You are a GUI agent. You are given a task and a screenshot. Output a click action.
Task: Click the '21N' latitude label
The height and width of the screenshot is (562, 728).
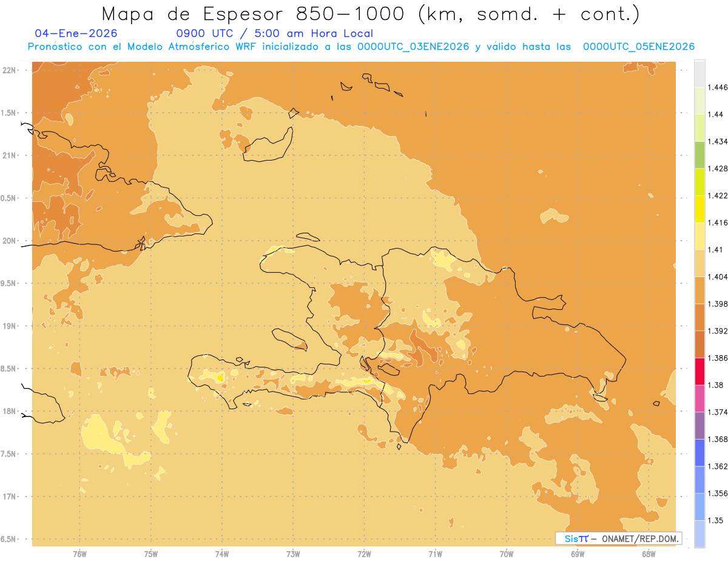(x=10, y=156)
